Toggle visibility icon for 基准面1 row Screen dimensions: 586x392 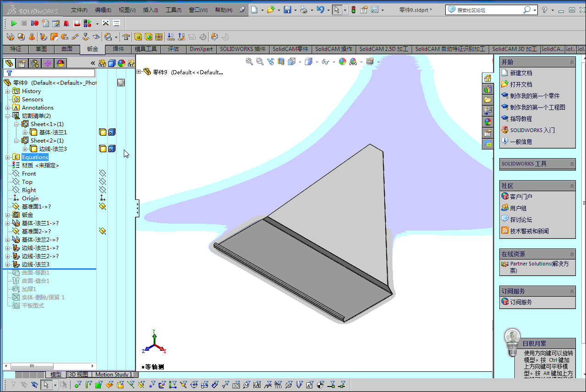point(102,206)
